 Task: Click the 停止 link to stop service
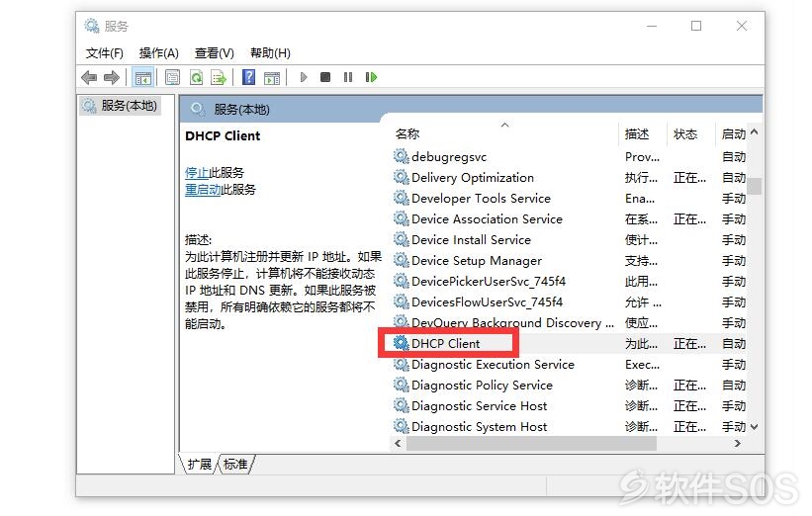tap(197, 172)
